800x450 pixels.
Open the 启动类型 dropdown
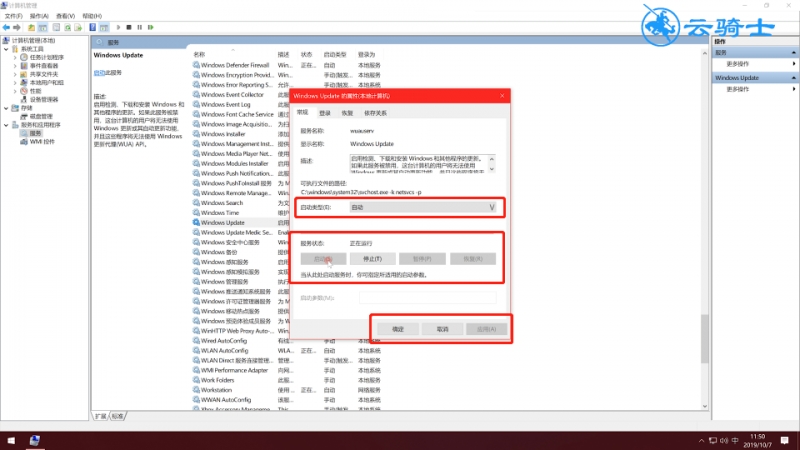(x=423, y=208)
